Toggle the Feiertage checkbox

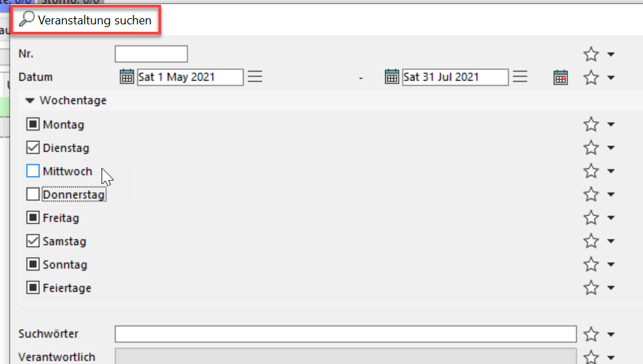coord(32,288)
